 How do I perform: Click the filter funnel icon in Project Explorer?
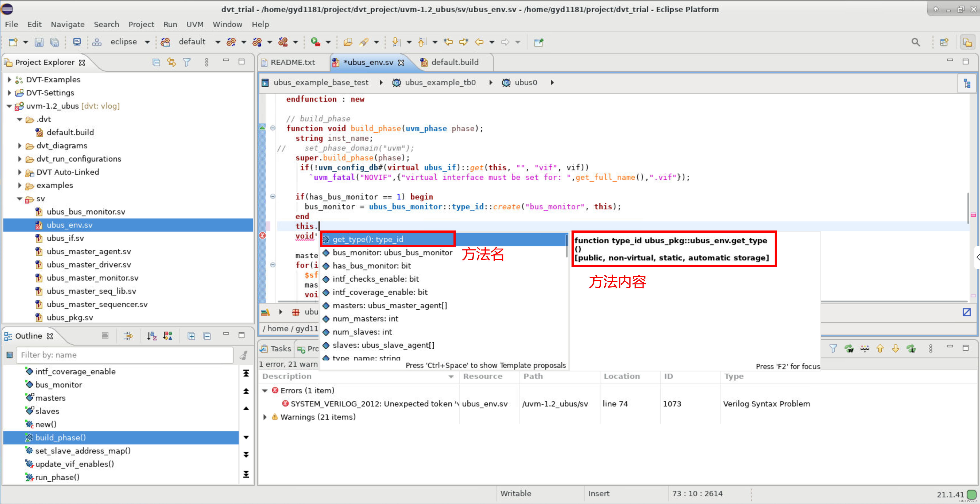[186, 62]
